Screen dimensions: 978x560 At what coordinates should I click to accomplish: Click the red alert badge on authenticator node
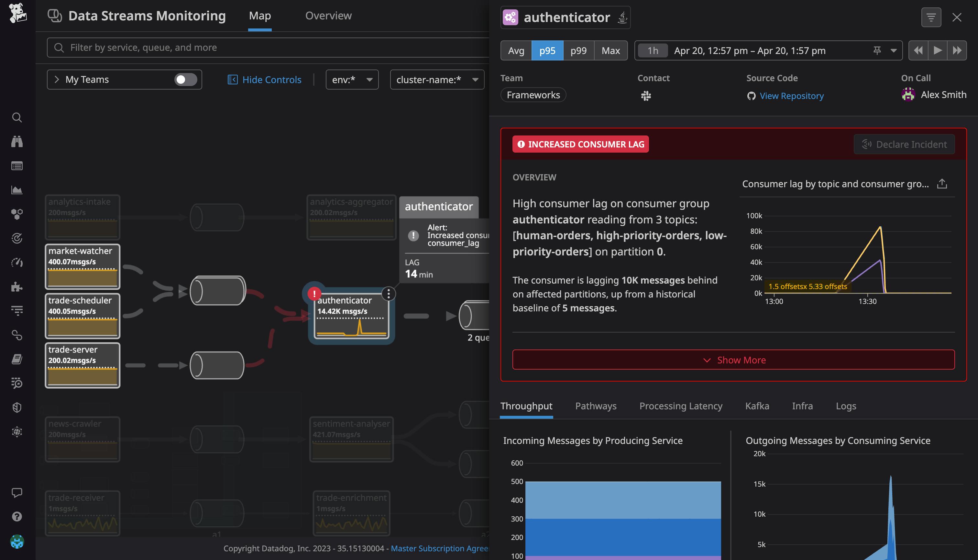click(x=314, y=294)
